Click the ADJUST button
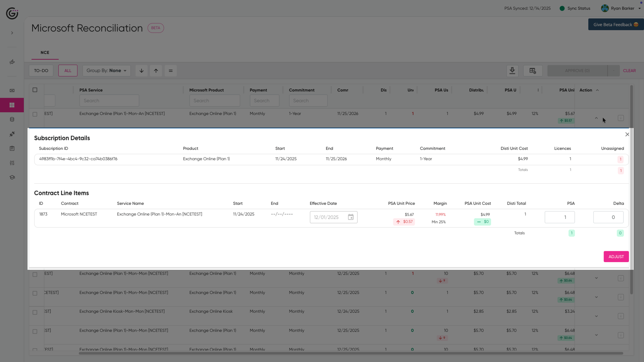This screenshot has height=362, width=644. tap(616, 257)
